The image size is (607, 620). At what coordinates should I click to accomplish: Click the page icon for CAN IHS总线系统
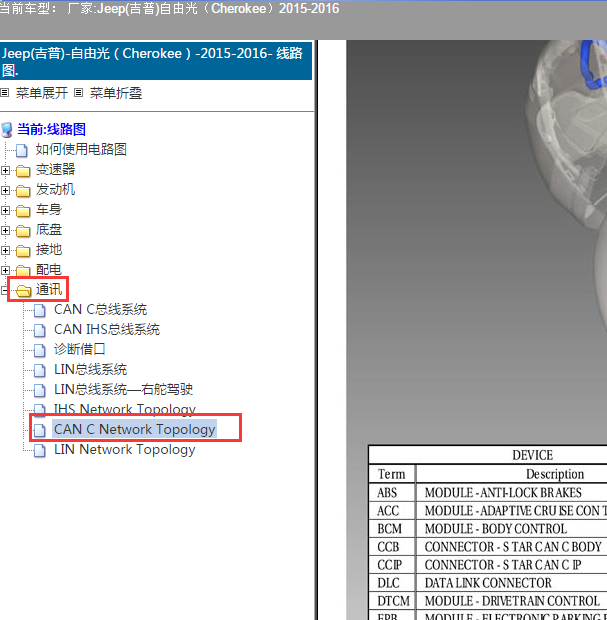coord(40,330)
